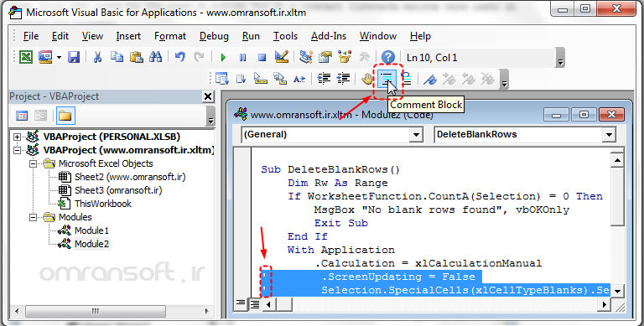Undo the last edit
The image size is (644, 326).
(179, 57)
